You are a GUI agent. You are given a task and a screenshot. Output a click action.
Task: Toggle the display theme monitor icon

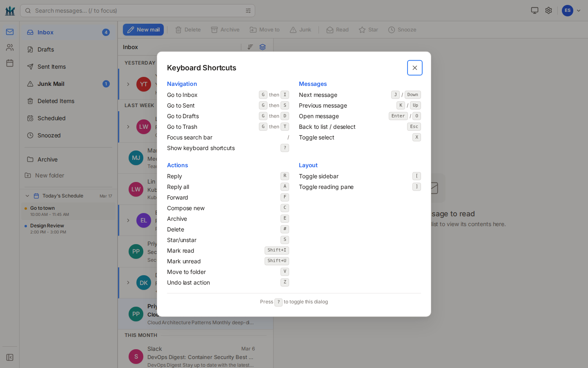point(534,10)
